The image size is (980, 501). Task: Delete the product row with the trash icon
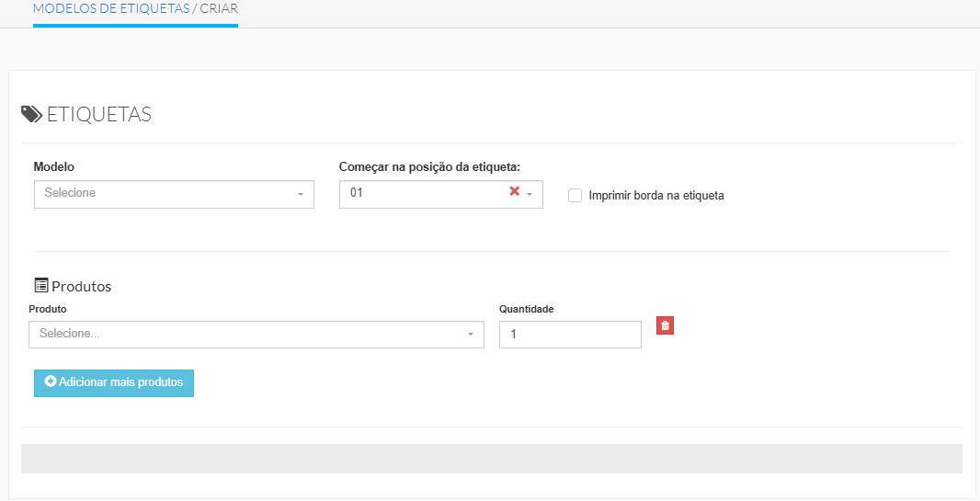(x=665, y=325)
